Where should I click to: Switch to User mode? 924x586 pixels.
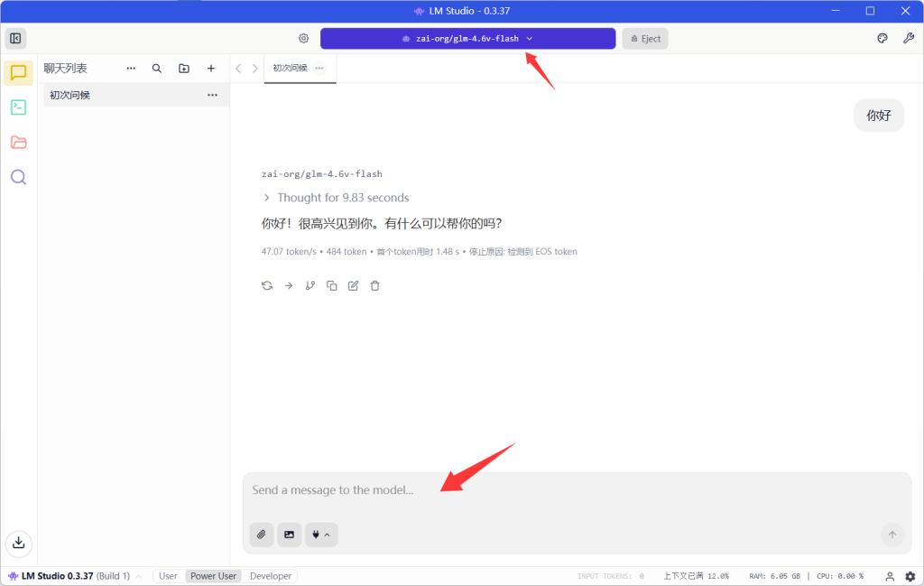point(168,576)
